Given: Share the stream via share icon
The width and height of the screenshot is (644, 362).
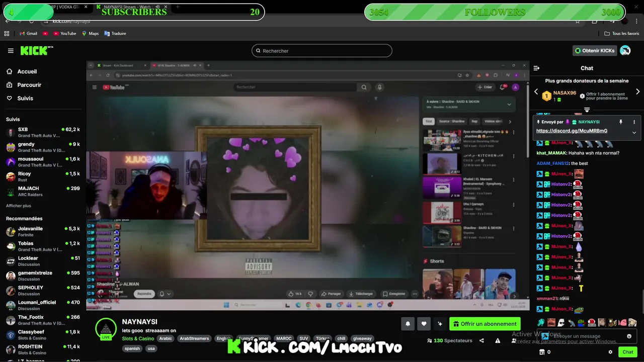Looking at the screenshot, I should point(481,340).
